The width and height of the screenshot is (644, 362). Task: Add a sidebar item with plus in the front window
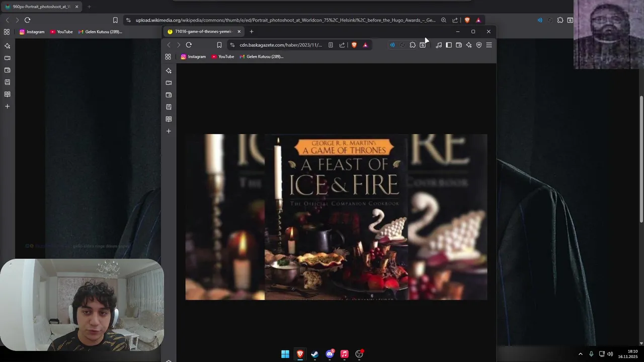[x=169, y=131]
